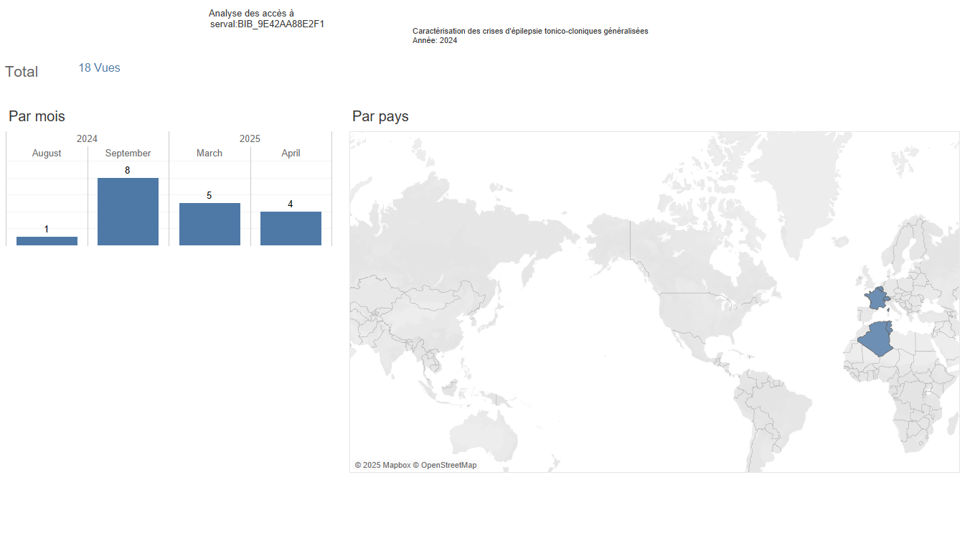The height and width of the screenshot is (551, 980).
Task: Click the serval:BIB_9E42AA88E2F1 identifier
Action: 267,24
